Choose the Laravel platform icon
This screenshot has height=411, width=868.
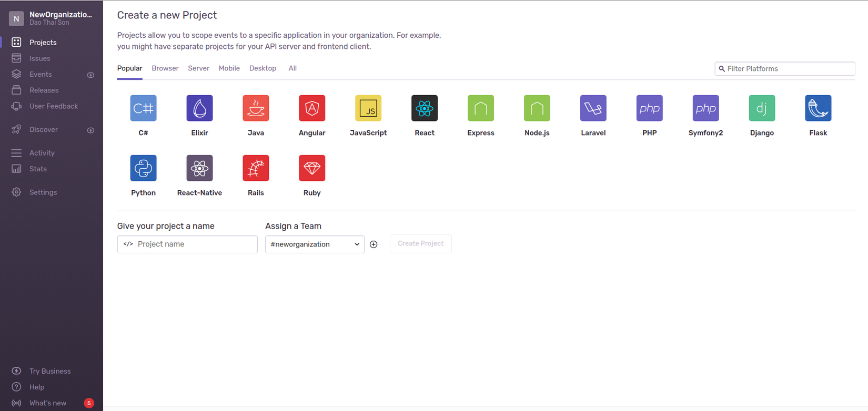pos(593,108)
